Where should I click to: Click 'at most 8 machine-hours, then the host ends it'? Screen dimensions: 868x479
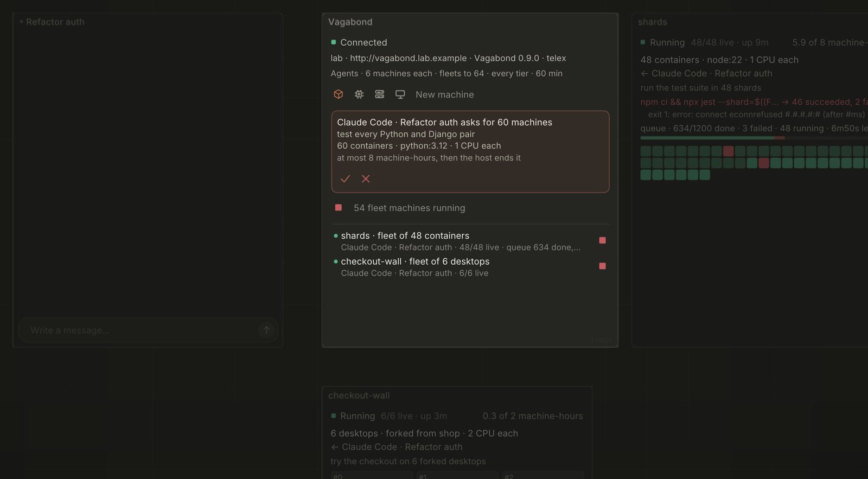[429, 158]
